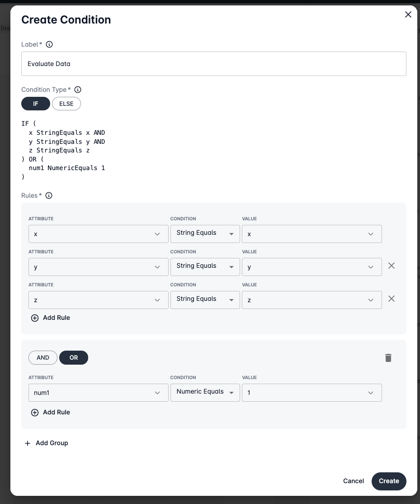The image size is (420, 504).
Task: Add Rule to the first group
Action: pyautogui.click(x=51, y=318)
